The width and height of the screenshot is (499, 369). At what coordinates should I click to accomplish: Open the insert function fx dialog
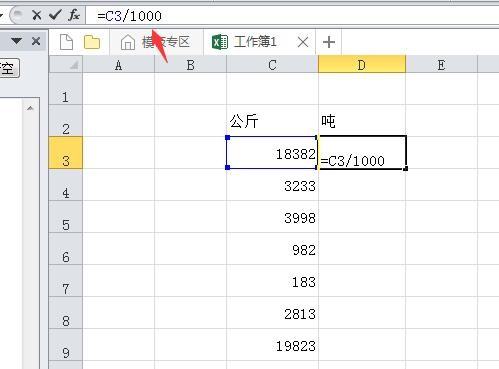(74, 15)
